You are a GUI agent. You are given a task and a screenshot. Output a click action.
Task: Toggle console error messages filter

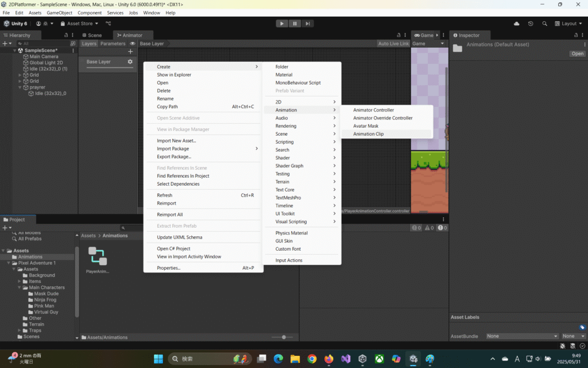coord(442,228)
